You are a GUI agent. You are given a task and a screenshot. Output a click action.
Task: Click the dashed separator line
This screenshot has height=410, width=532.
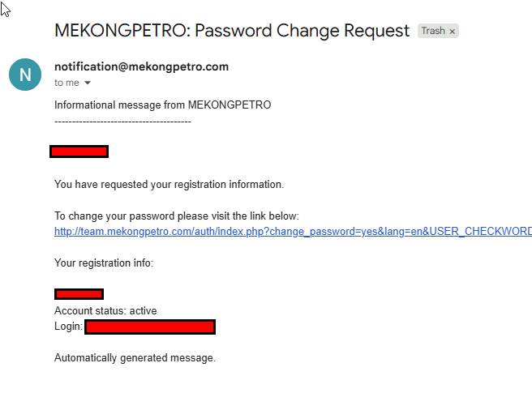(122, 121)
